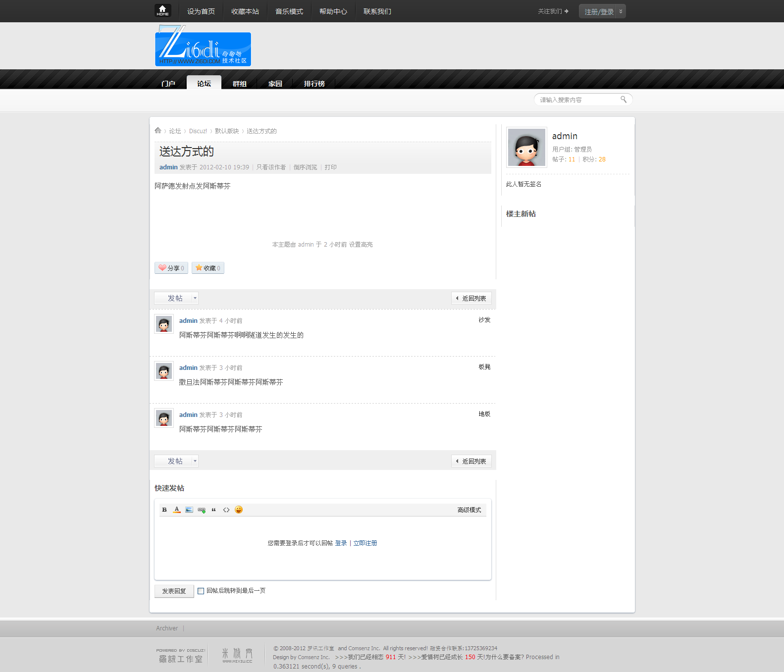Click the points value 28 link
784x672 pixels.
click(602, 159)
